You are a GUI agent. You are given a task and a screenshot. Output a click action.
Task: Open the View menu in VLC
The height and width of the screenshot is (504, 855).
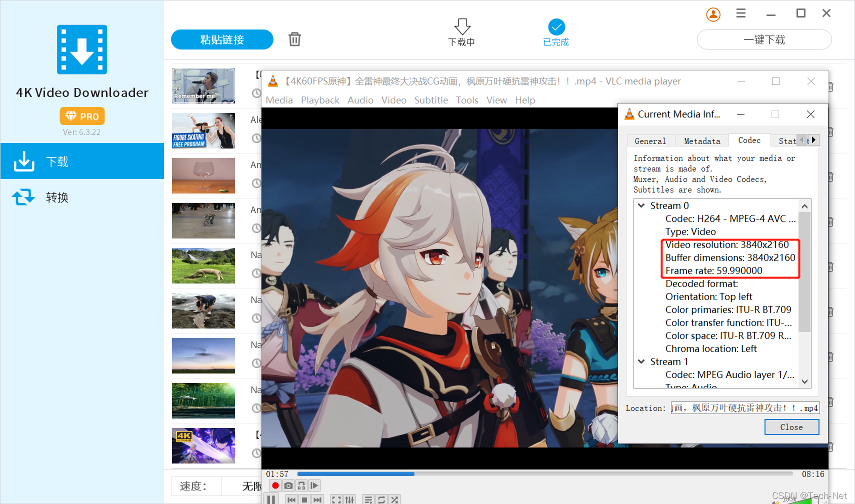click(496, 100)
